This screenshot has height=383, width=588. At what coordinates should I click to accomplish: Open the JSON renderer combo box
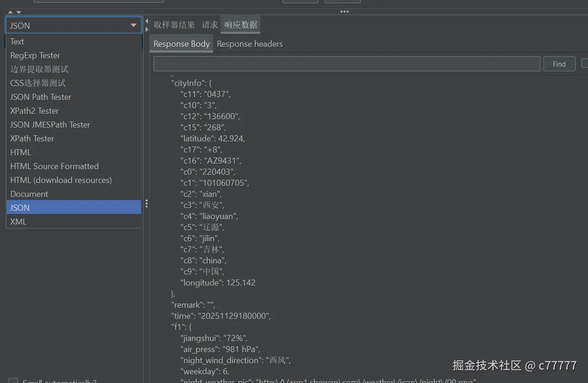pos(73,25)
